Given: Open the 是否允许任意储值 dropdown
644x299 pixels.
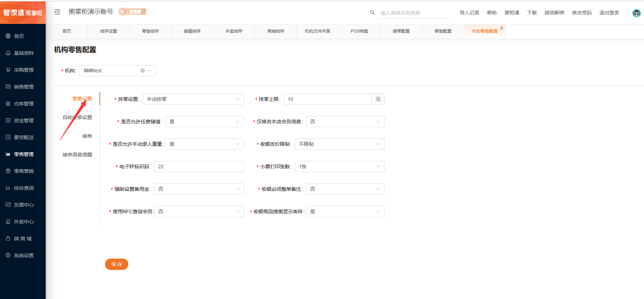Looking at the screenshot, I should tap(204, 122).
